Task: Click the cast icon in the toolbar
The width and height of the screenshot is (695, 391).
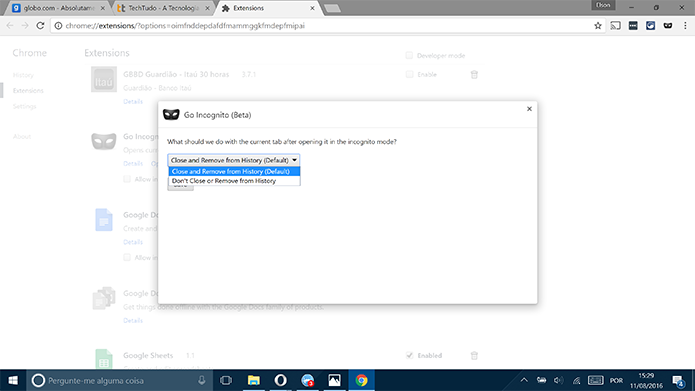Action: (x=615, y=26)
